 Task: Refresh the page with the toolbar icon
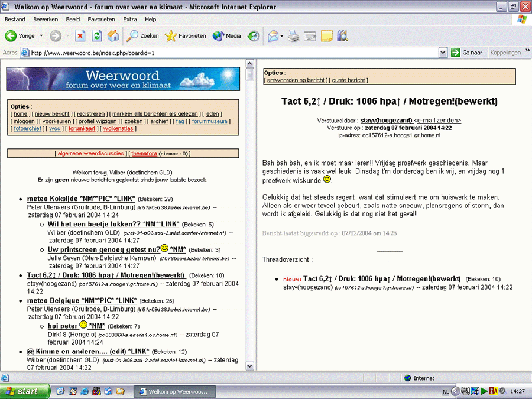(x=97, y=36)
